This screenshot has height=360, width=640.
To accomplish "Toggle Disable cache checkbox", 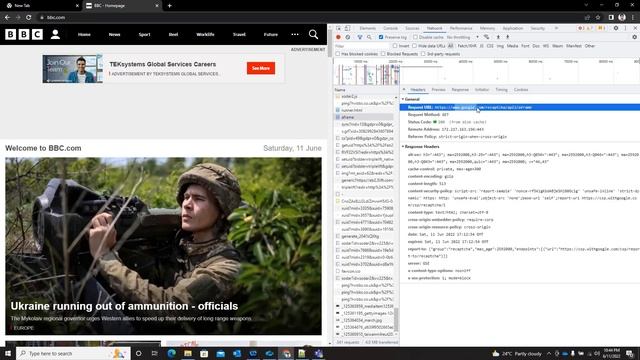I will [415, 37].
